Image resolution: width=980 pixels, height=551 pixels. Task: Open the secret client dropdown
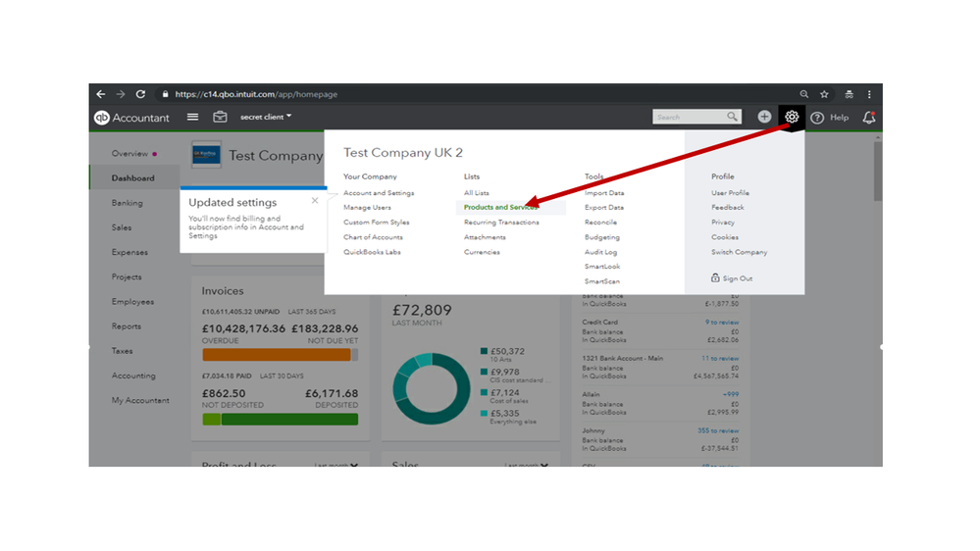[266, 117]
